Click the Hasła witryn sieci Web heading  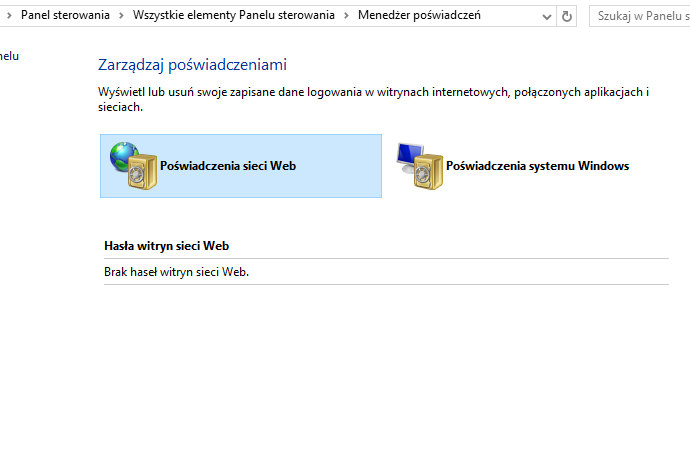coord(166,246)
